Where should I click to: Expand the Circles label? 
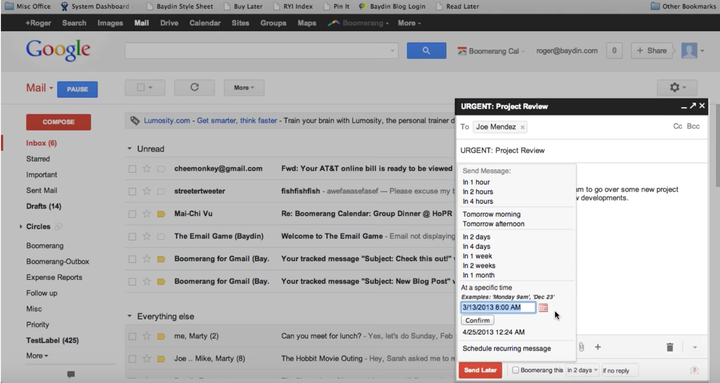[x=21, y=226]
